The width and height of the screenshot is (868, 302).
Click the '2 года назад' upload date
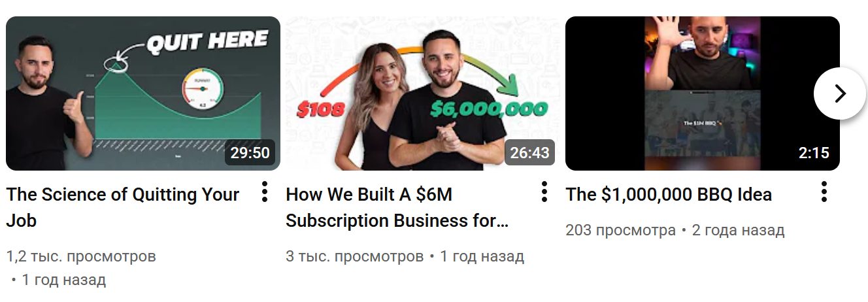click(x=738, y=230)
